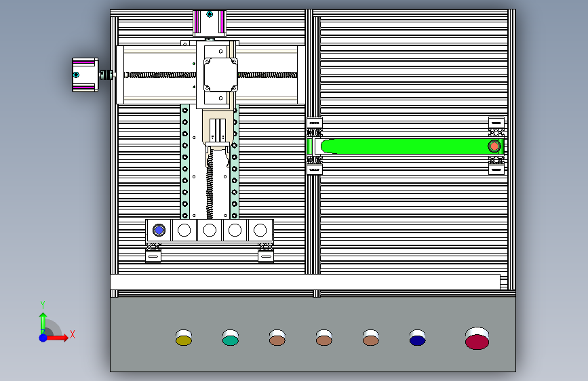Select the gripper jaws below the carriage
This screenshot has width=588, height=381.
coord(218,154)
